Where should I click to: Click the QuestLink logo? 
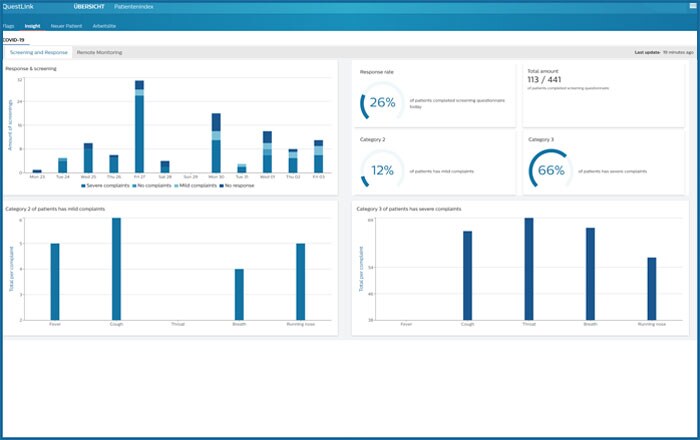18,7
